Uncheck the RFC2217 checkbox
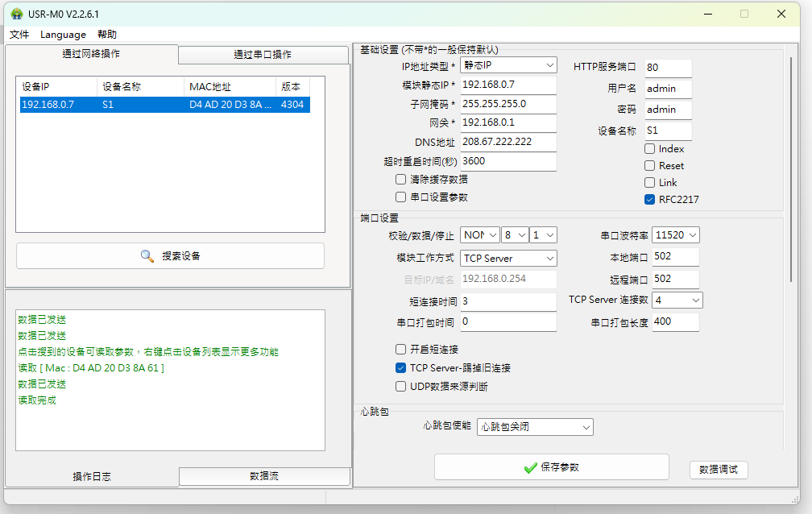812x514 pixels. coord(650,200)
